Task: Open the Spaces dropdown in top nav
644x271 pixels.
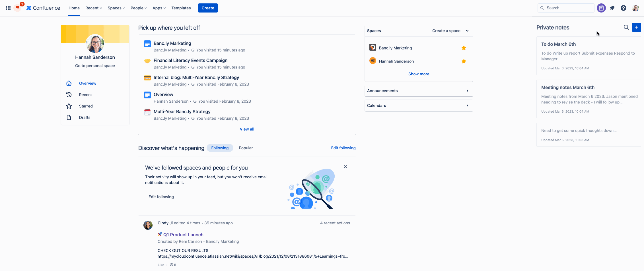Action: (x=116, y=8)
